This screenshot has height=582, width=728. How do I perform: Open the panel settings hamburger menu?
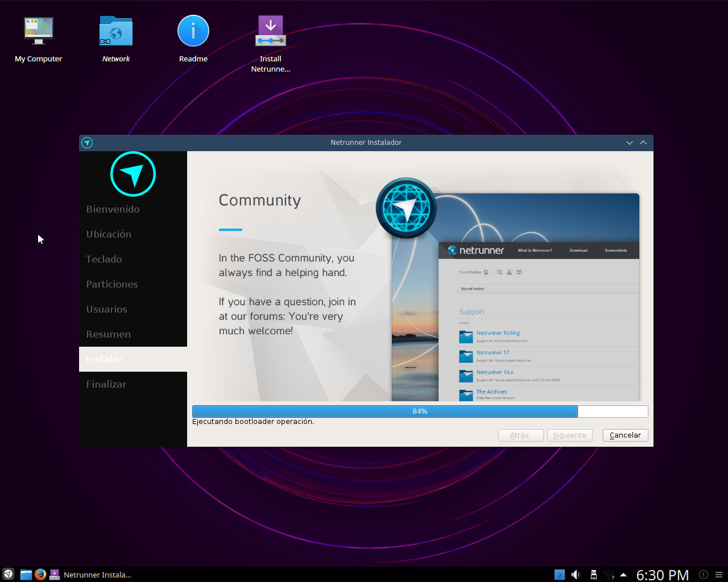point(719,575)
